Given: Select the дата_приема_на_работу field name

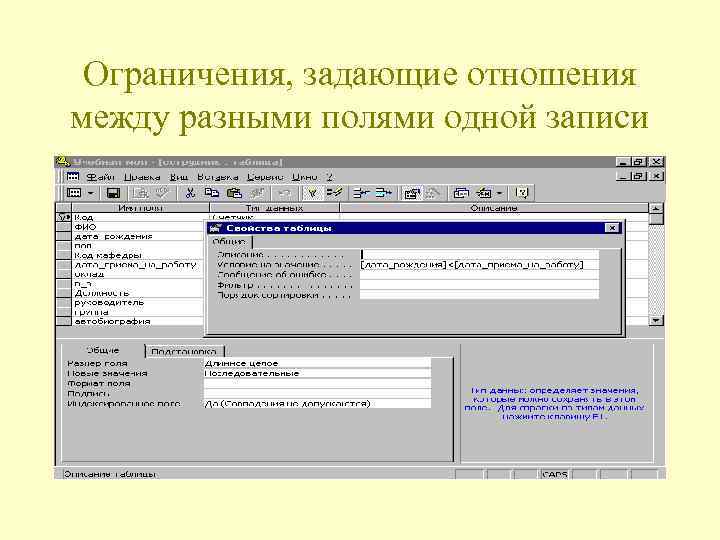Looking at the screenshot, I should [x=135, y=265].
